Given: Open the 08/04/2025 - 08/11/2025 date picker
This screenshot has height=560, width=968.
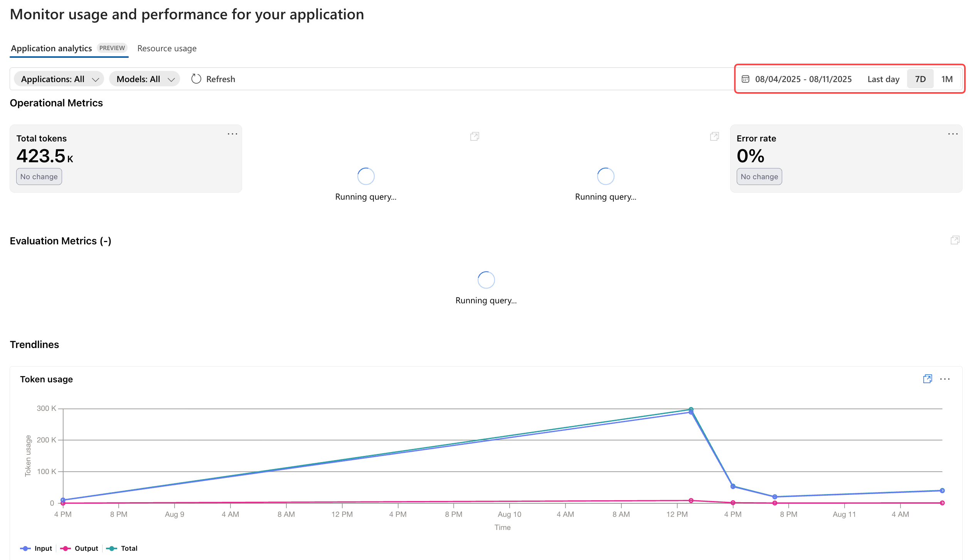Looking at the screenshot, I should (x=803, y=79).
